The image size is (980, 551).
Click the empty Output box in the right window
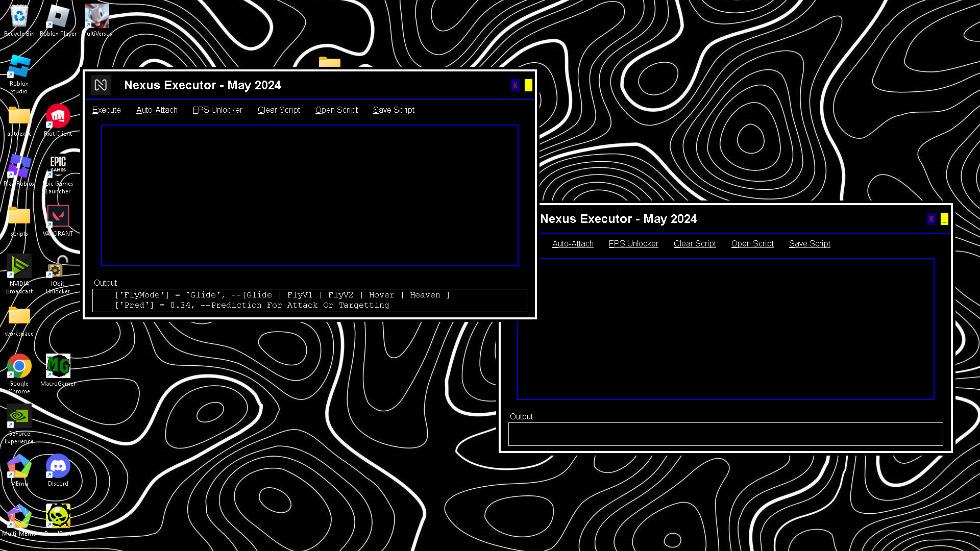click(x=725, y=434)
